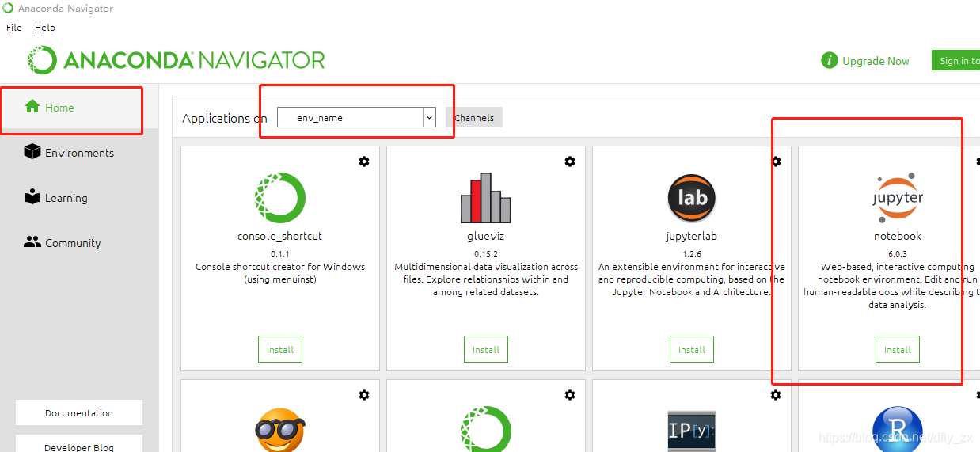Click the Jupyter notebook icon
The image size is (980, 452).
pyautogui.click(x=898, y=198)
